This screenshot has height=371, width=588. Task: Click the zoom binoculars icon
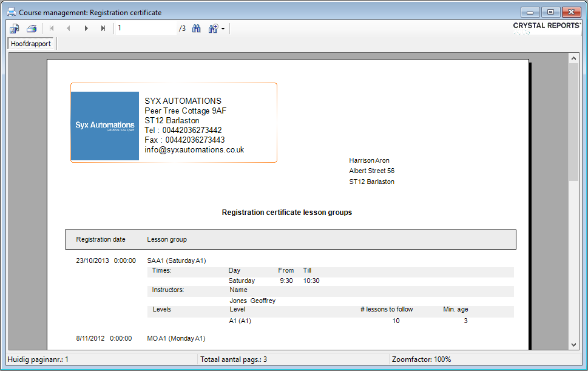213,29
